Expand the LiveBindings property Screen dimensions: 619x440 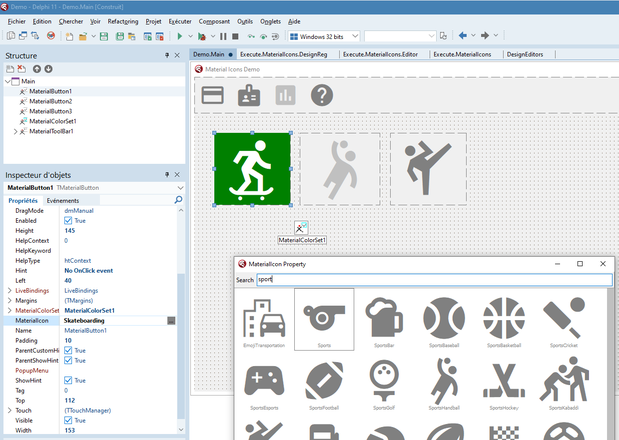(9, 290)
